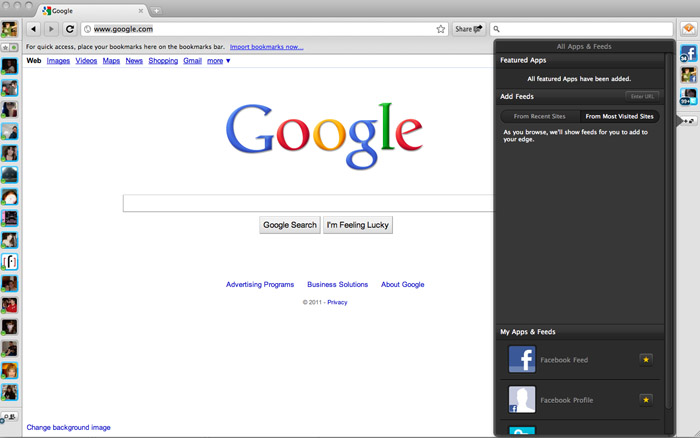Select the round white face friend avatar

coord(10,197)
